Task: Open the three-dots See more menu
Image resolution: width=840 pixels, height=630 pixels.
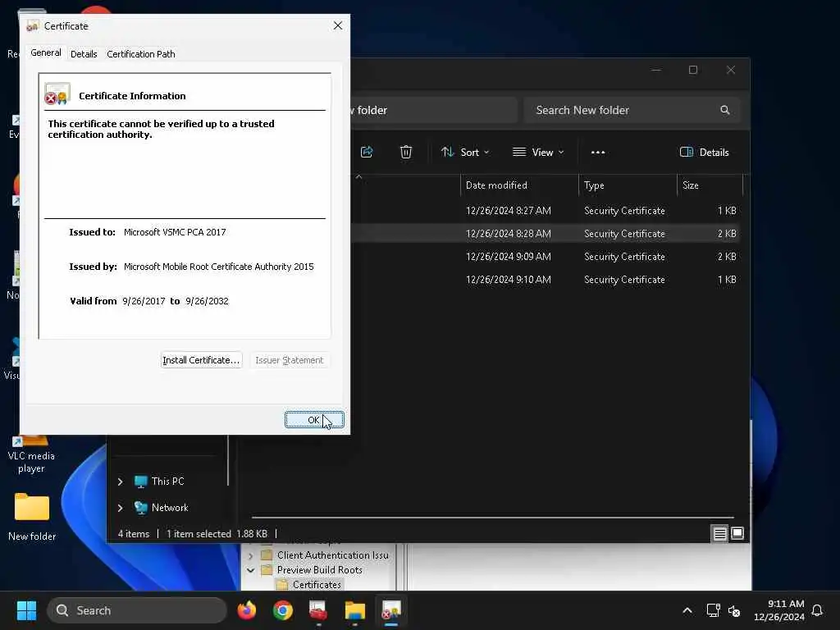Action: click(598, 152)
